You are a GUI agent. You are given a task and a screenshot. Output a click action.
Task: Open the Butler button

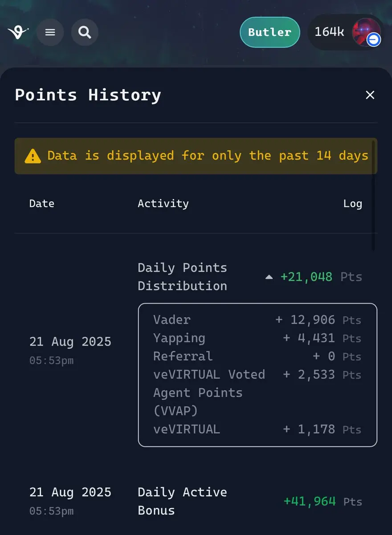269,32
